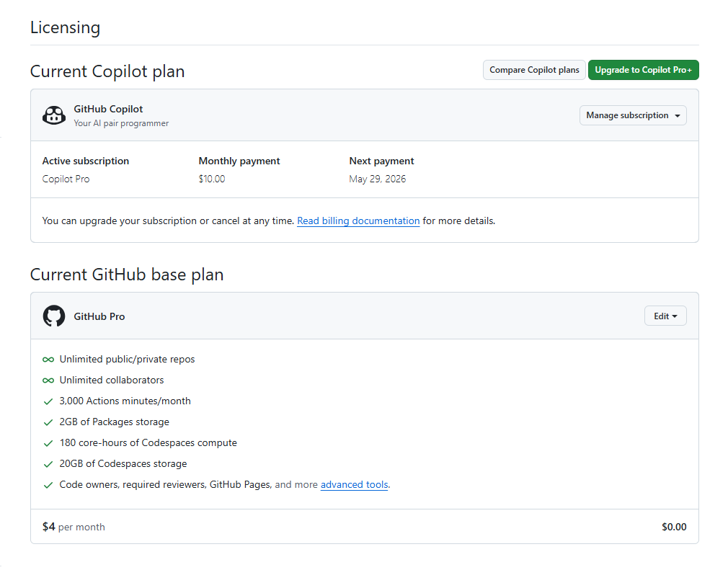The height and width of the screenshot is (570, 728).
Task: Open the Edit dropdown for GitHub Pro
Action: pyautogui.click(x=665, y=316)
